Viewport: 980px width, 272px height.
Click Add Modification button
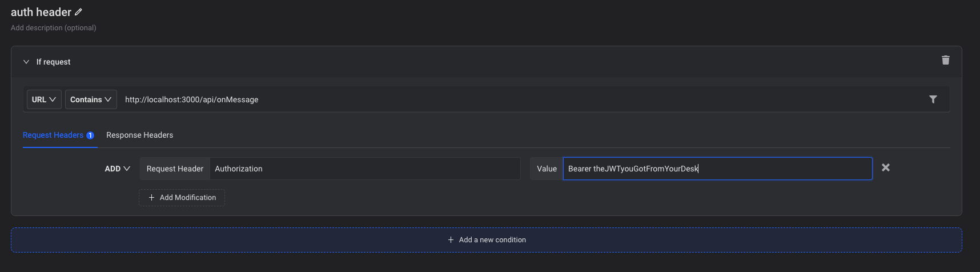pos(182,198)
